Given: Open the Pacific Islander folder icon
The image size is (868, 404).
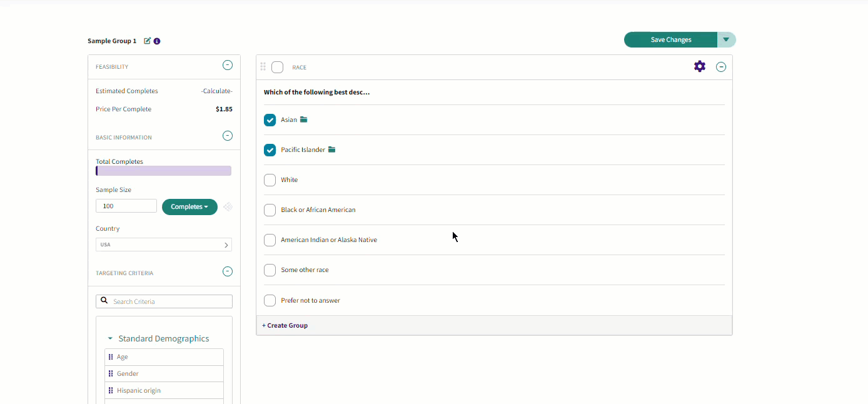Looking at the screenshot, I should (332, 149).
